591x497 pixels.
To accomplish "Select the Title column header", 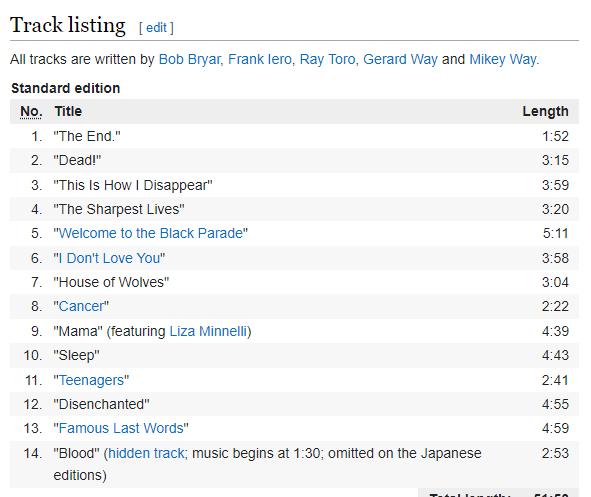I will pos(68,112).
